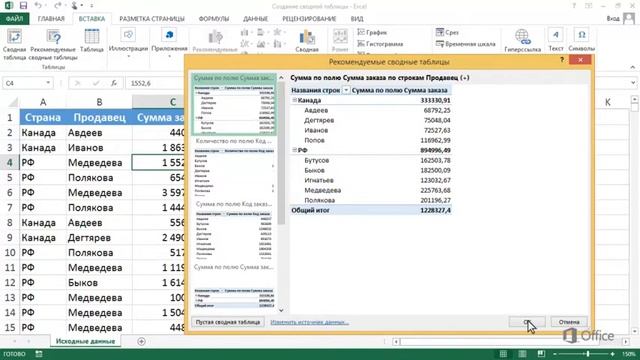The width and height of the screenshot is (640, 360).
Task: Collapse the ribbon with the arrow
Action: [x=633, y=67]
